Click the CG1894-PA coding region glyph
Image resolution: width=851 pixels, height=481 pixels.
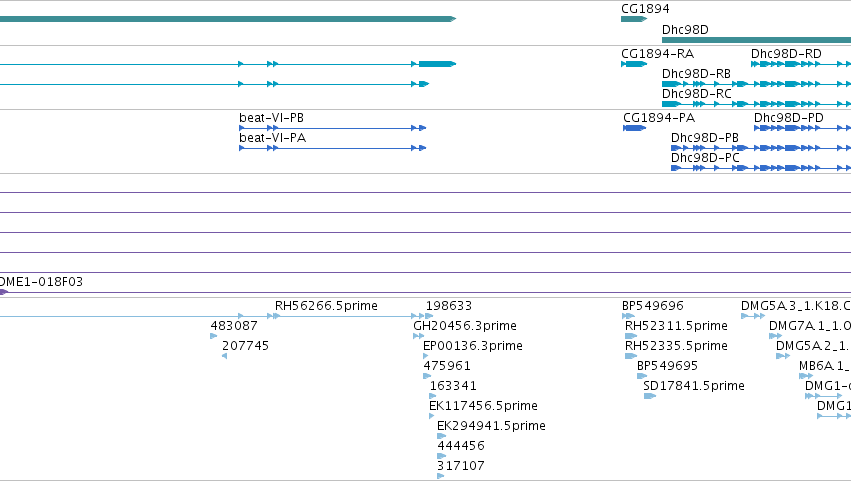coord(634,128)
